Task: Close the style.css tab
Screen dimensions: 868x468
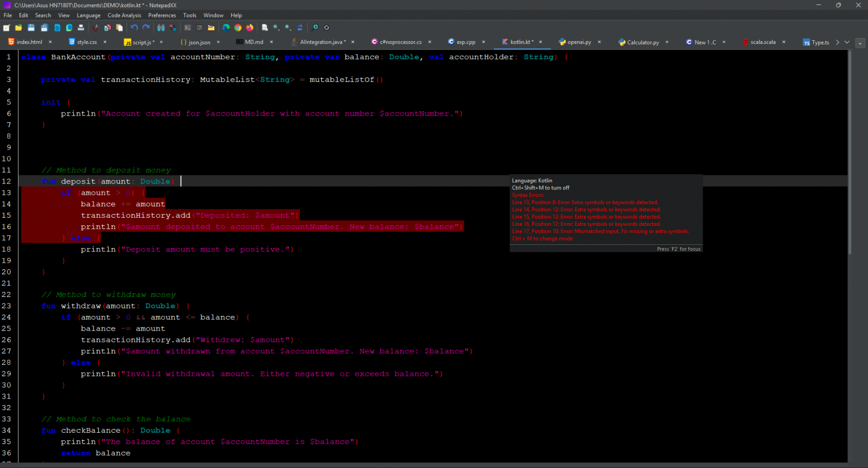Action: tap(105, 42)
